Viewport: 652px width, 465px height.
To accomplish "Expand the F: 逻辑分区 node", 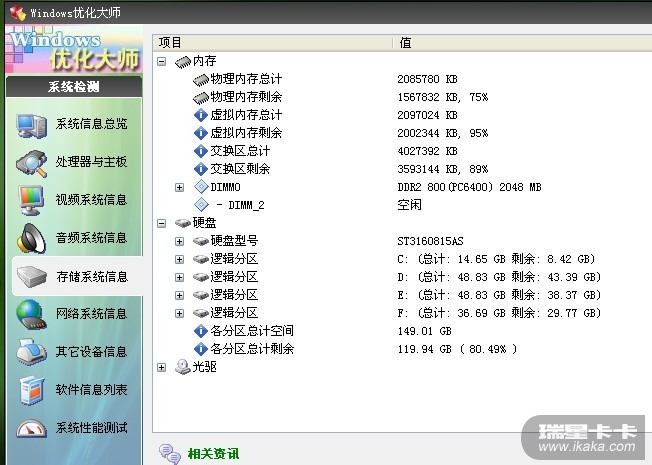I will click(x=179, y=313).
